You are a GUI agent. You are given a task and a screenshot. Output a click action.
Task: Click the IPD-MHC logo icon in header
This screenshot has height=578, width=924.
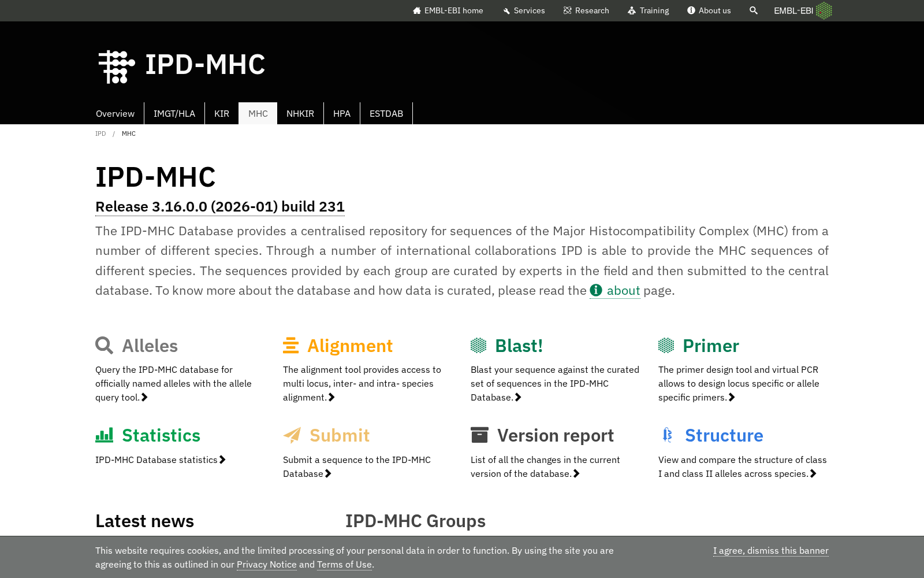[x=117, y=66]
